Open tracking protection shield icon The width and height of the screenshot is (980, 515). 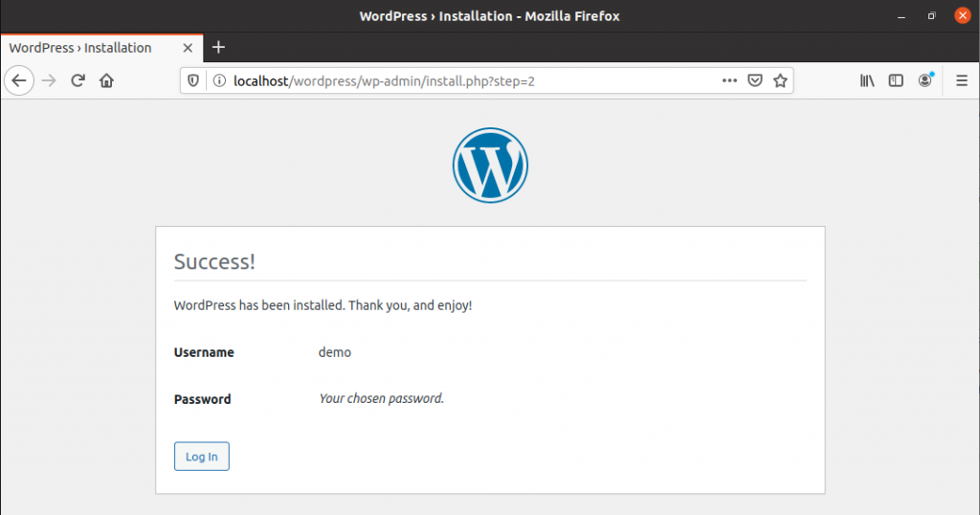193,81
